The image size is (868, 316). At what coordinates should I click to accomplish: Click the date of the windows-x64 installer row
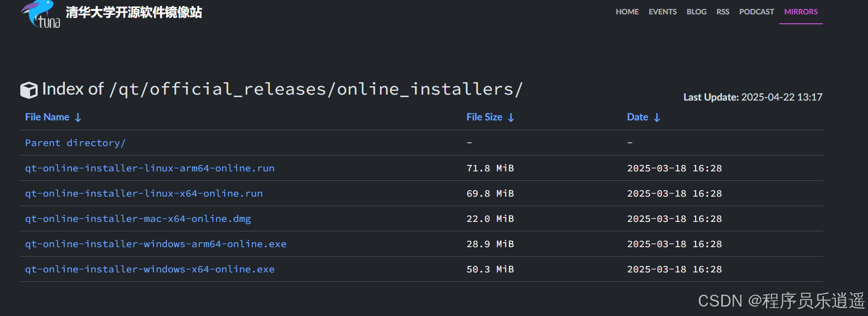[674, 269]
